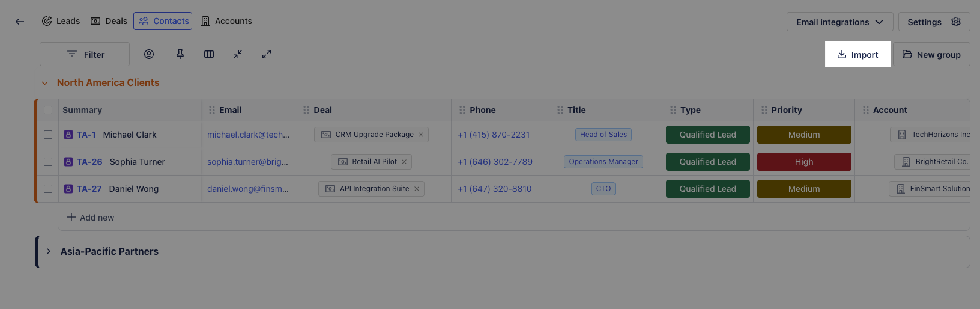Click the expand arrows icon
This screenshot has height=309, width=980.
pos(267,54)
